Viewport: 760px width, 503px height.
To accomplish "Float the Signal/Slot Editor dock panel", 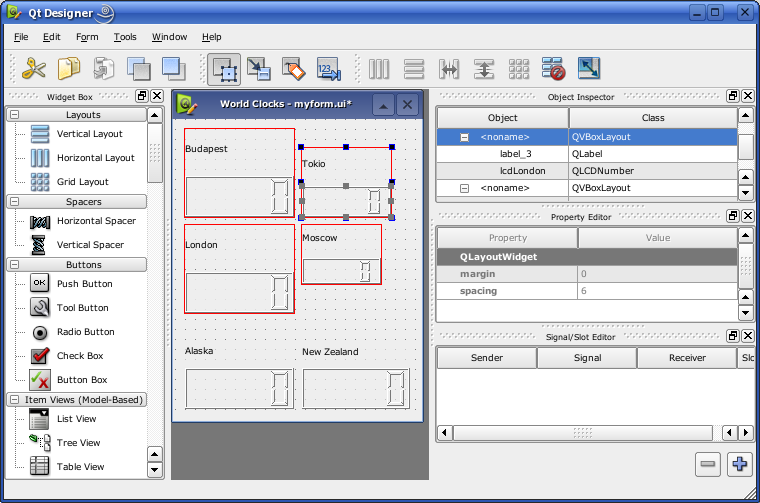I will point(733,336).
